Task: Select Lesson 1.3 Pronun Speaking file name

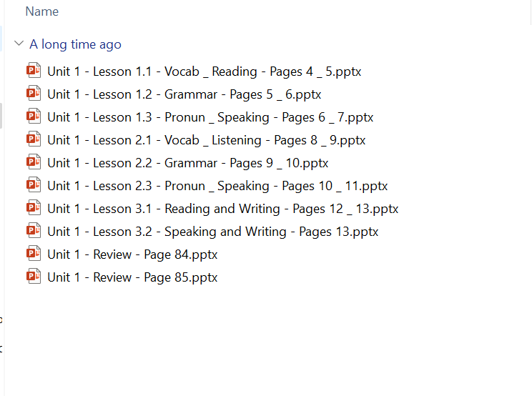Action: click(x=210, y=117)
